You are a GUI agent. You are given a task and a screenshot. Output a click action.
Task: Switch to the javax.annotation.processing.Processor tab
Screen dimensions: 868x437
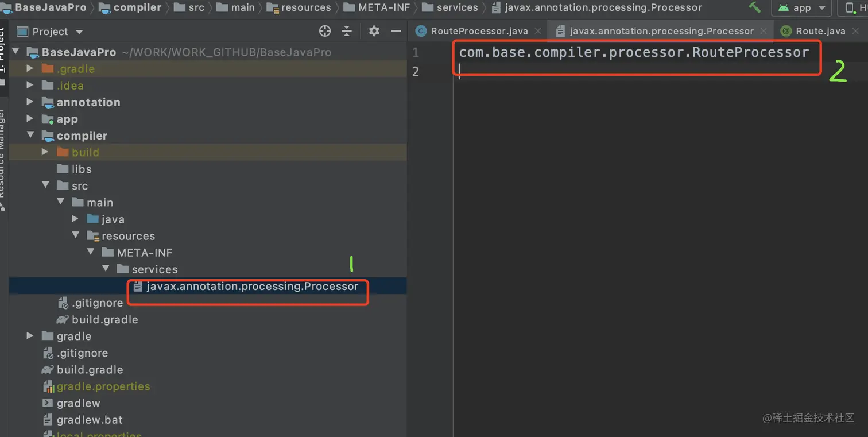[x=661, y=31]
